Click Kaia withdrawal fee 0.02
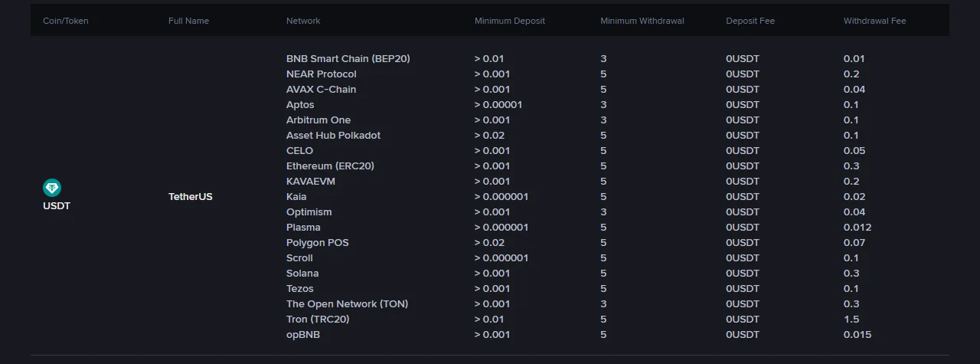Image resolution: width=980 pixels, height=364 pixels. [854, 197]
